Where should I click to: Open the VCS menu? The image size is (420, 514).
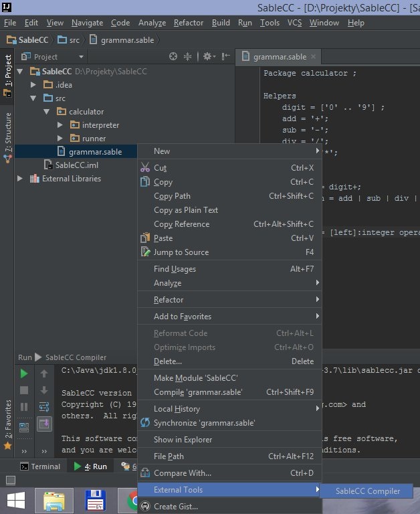pos(294,23)
